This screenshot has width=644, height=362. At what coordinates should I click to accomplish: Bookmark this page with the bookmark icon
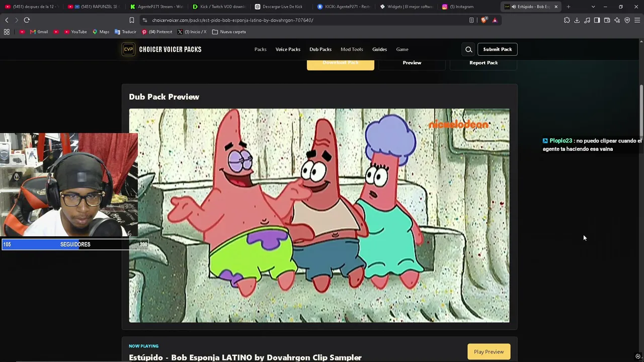[132, 20]
